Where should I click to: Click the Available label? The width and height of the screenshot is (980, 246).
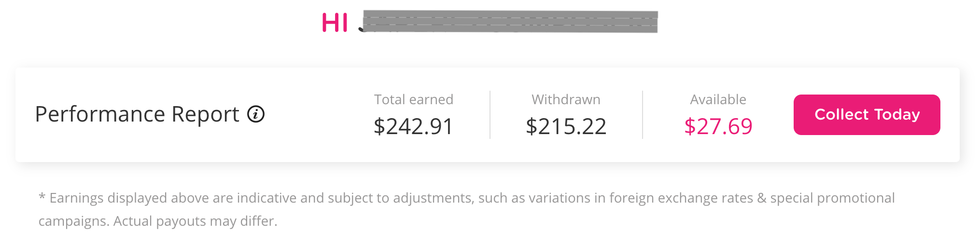(718, 99)
